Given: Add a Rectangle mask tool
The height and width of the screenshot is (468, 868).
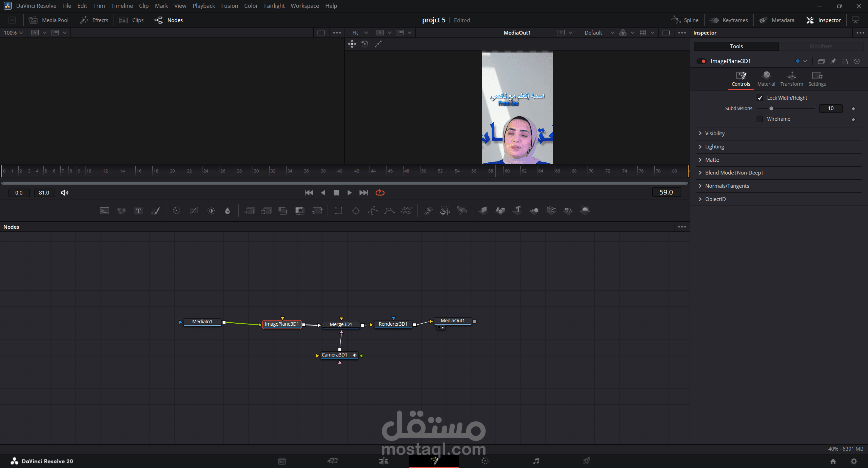Looking at the screenshot, I should 338,211.
